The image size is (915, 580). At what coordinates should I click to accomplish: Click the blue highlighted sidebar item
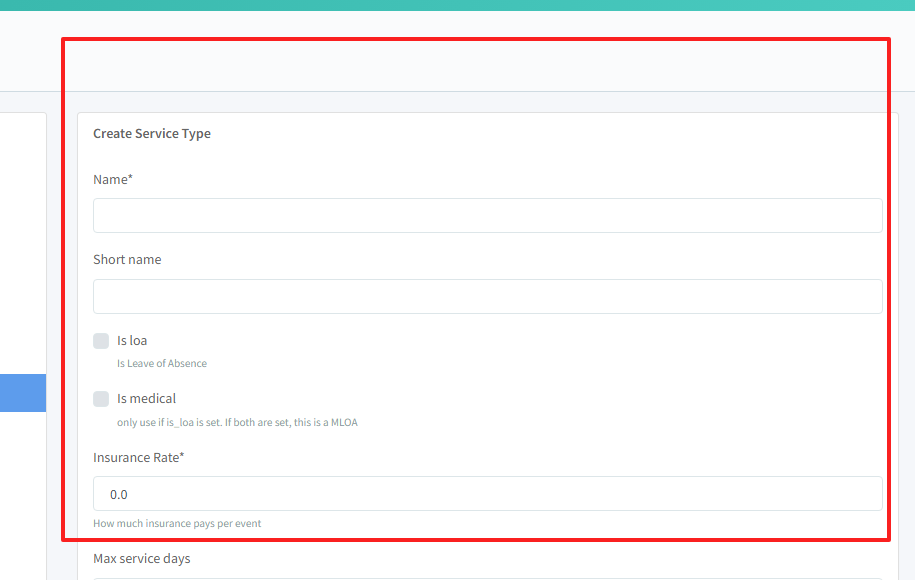[x=22, y=393]
